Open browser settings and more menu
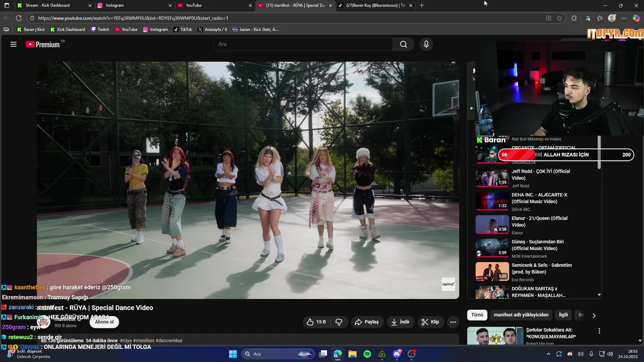Image resolution: width=644 pixels, height=362 pixels. click(x=624, y=18)
